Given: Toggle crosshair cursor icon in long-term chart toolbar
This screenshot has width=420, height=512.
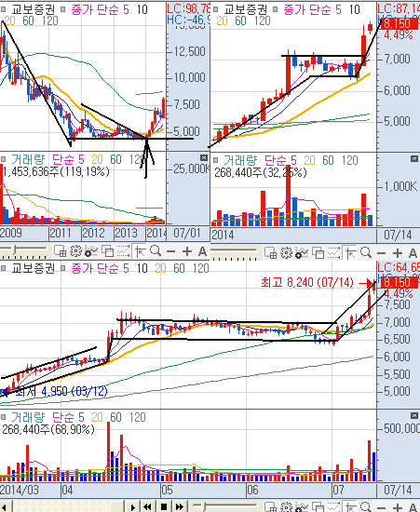Looking at the screenshot, I should [140, 251].
